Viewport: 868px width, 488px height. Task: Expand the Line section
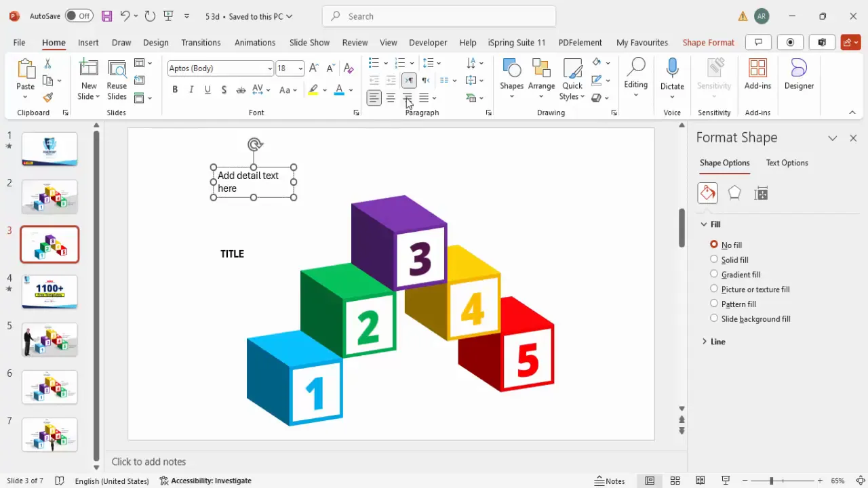pyautogui.click(x=705, y=342)
